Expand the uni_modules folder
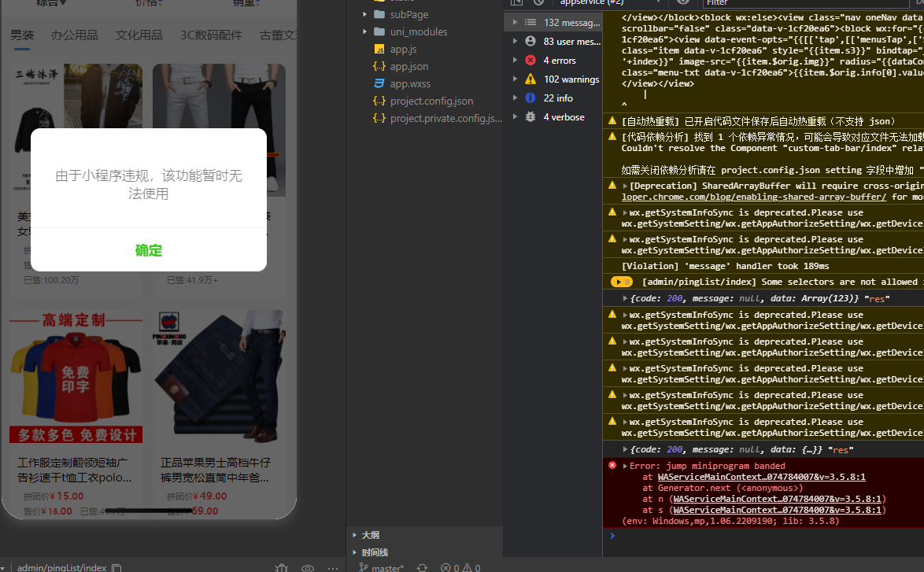Screen dimensions: 924x572 click(x=364, y=31)
